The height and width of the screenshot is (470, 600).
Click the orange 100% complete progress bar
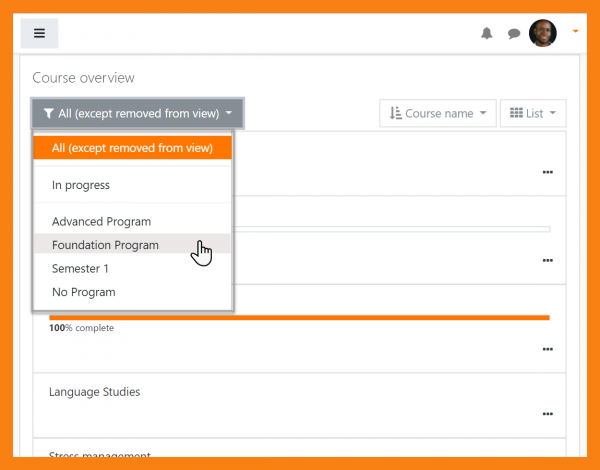(299, 317)
